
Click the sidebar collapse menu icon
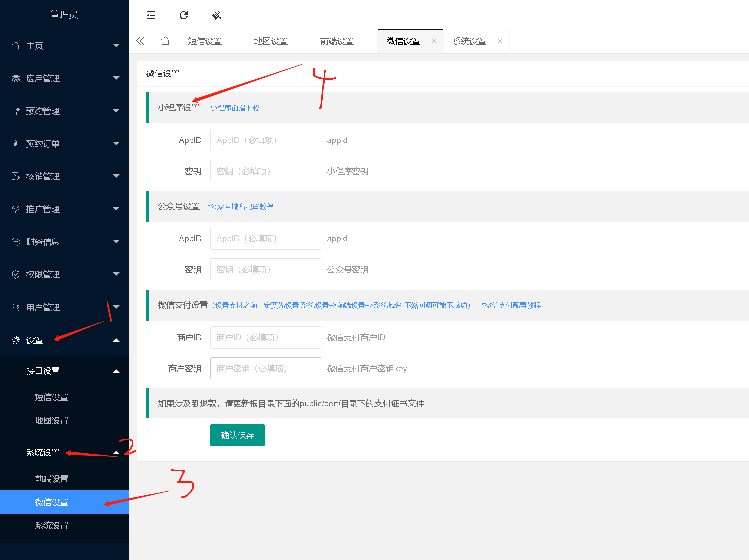pos(151,15)
